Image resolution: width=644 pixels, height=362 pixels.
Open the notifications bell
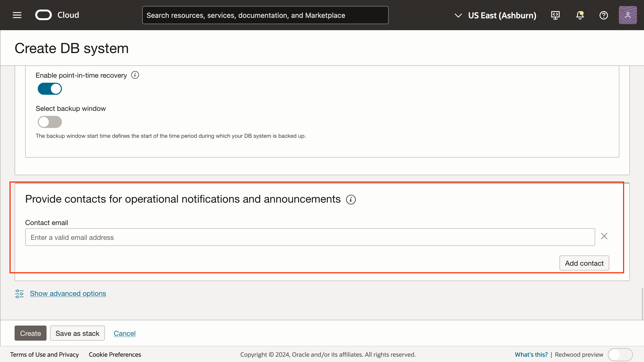580,15
